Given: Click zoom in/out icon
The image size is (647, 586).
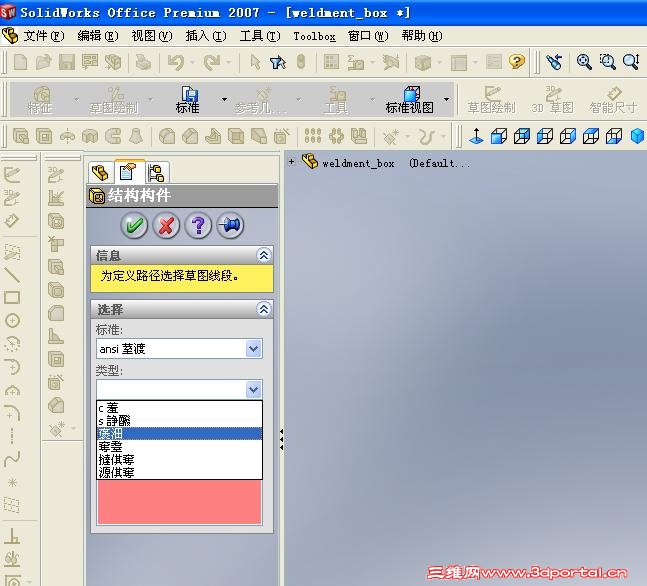Looking at the screenshot, I should tap(631, 62).
